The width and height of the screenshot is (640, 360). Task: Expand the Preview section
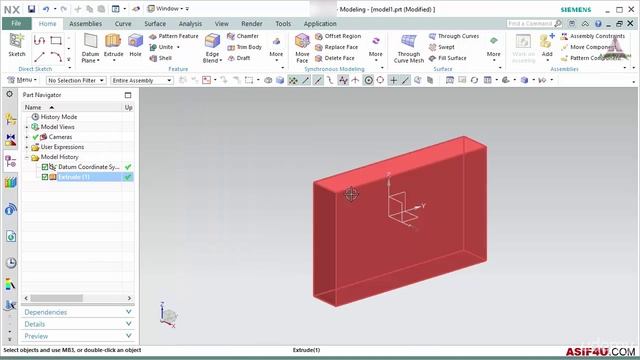[78, 336]
